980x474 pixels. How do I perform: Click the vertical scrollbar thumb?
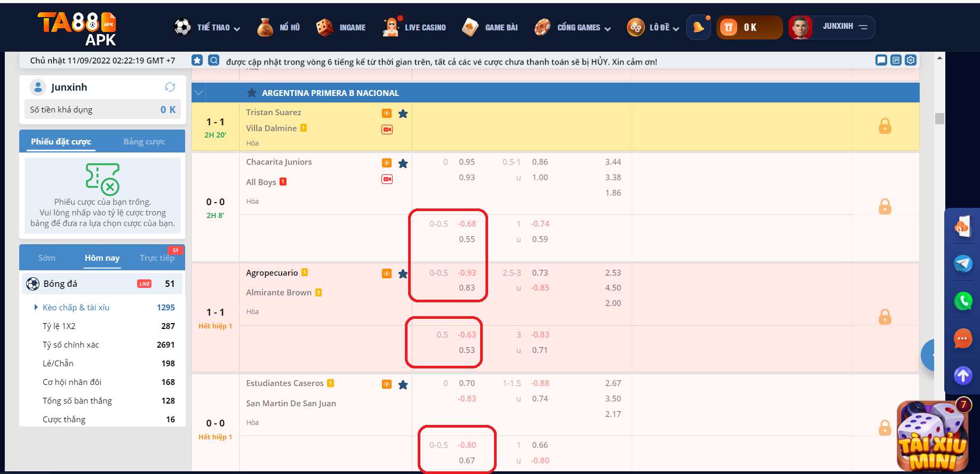coord(939,118)
